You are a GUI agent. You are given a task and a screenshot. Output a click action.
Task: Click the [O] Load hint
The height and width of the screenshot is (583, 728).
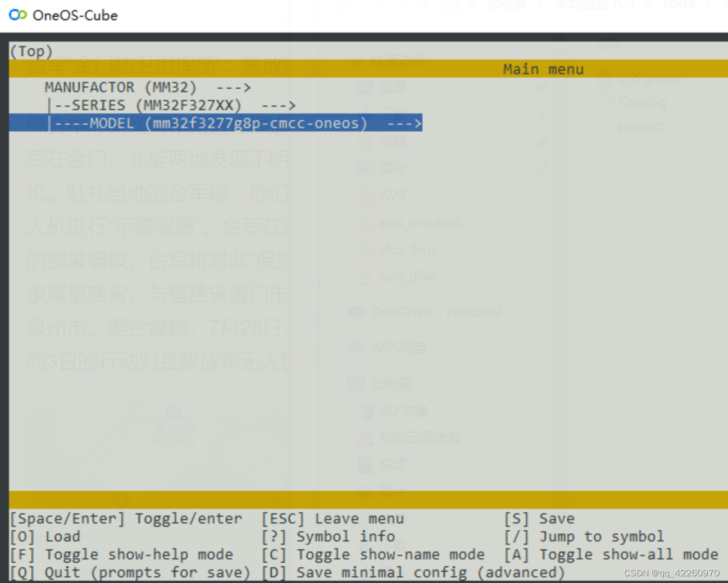(x=45, y=536)
